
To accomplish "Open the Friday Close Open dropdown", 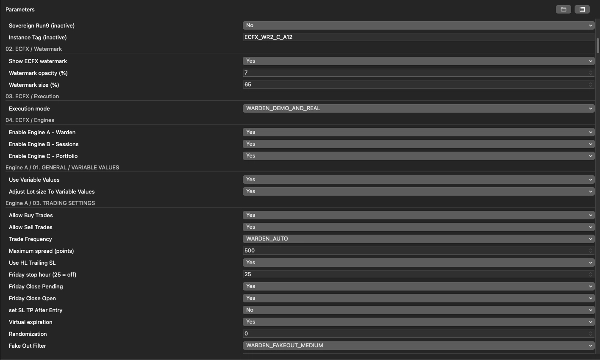I will (x=419, y=298).
